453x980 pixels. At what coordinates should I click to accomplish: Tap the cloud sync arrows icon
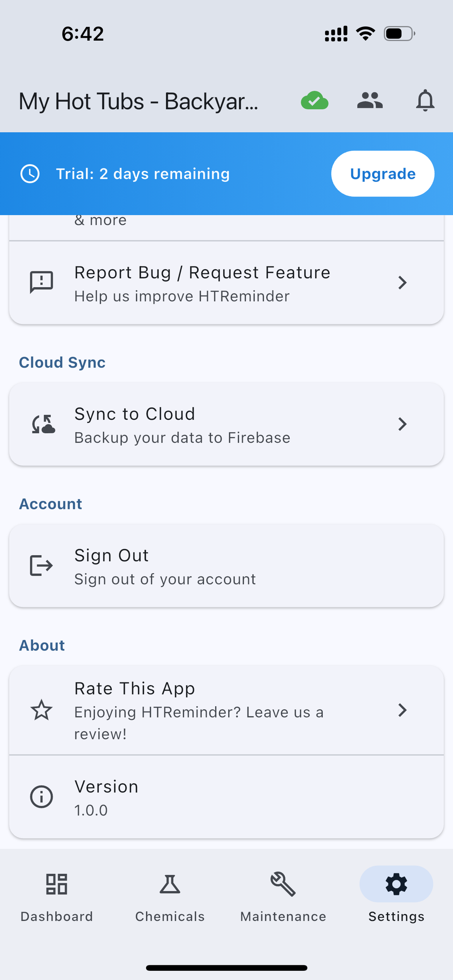(43, 424)
